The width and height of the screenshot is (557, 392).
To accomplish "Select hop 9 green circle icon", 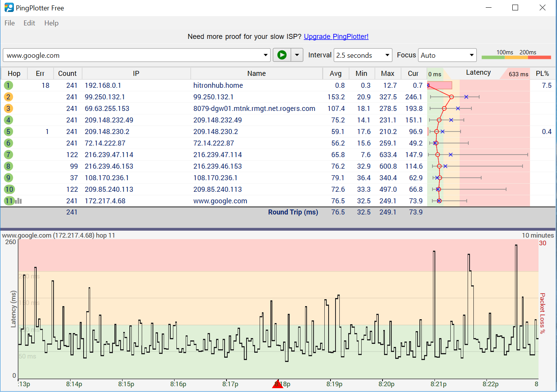I will [x=8, y=178].
